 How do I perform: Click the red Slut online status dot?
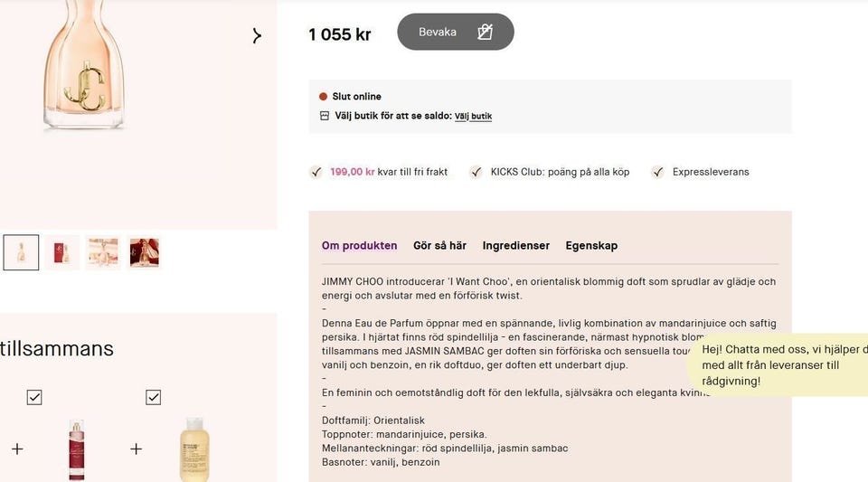coord(323,97)
